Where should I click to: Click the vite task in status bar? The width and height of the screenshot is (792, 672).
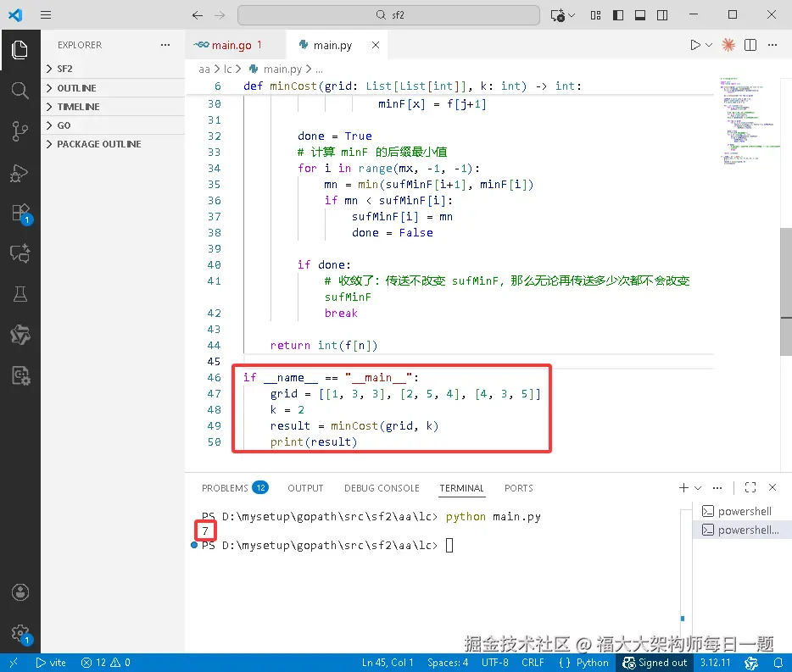tap(51, 663)
